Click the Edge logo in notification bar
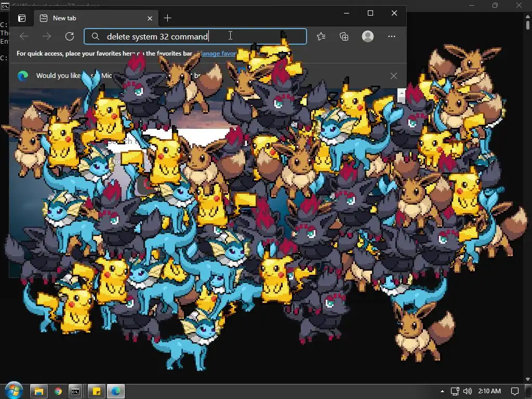The image size is (532, 399). tap(23, 76)
